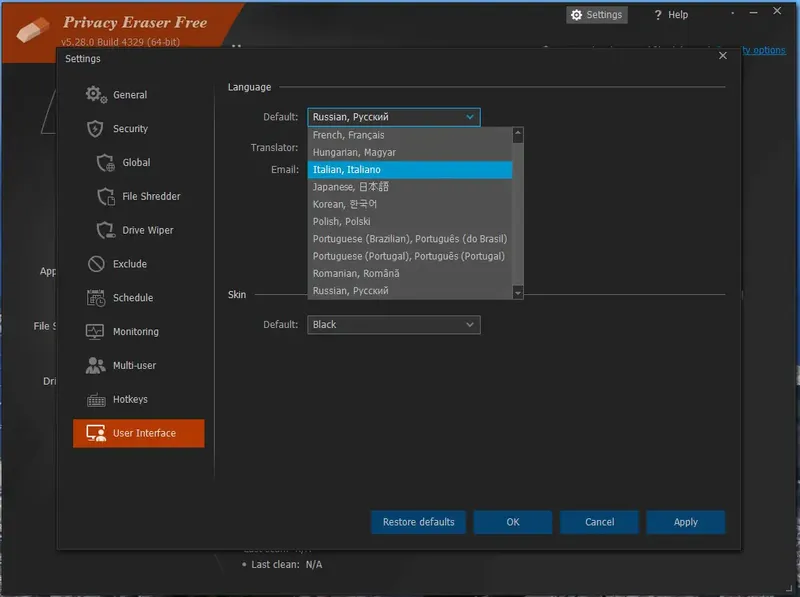Confirm settings with the OK button

point(513,521)
